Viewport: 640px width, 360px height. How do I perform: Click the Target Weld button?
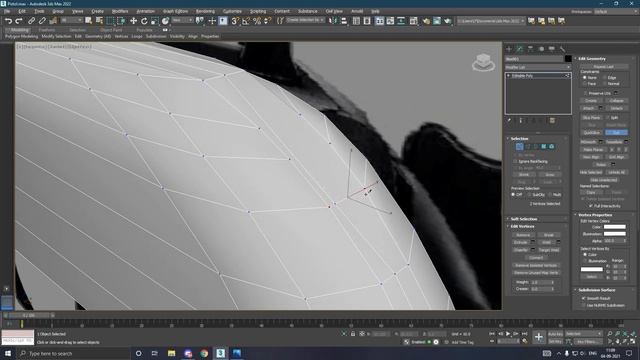tap(549, 250)
